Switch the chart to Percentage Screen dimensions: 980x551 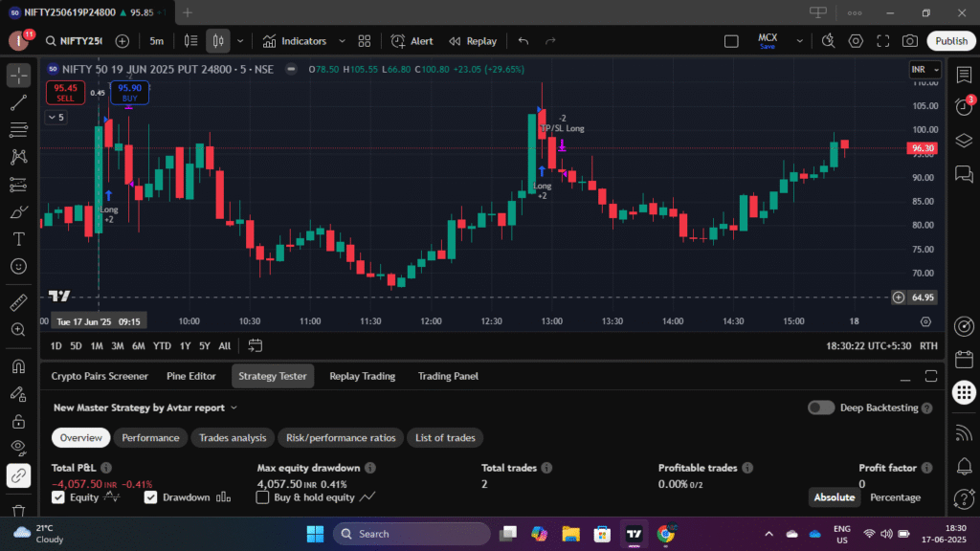tap(895, 497)
